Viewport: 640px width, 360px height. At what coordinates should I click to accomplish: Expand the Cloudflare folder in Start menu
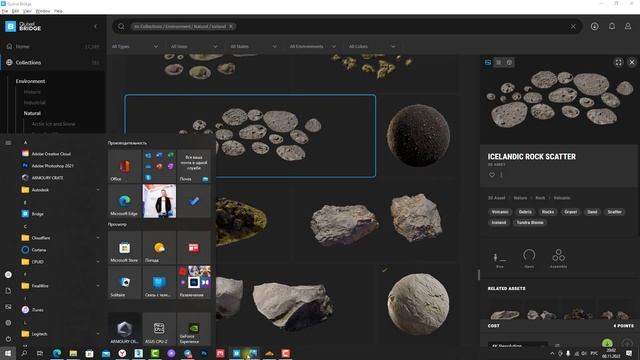pyautogui.click(x=59, y=238)
